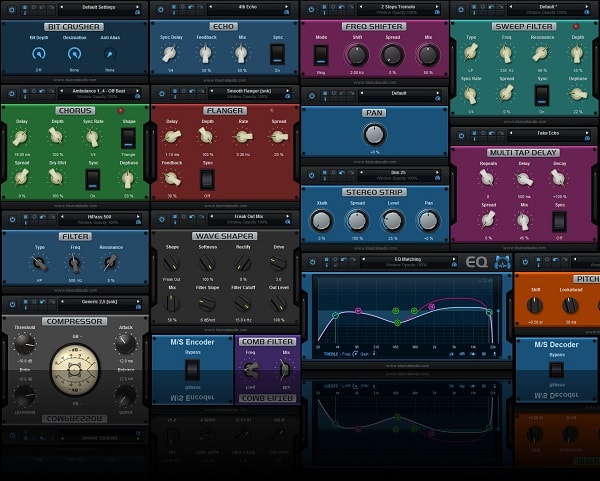600x481 pixels.
Task: Click the undo arrow in Stereo Strip toolbar
Action: (x=342, y=173)
